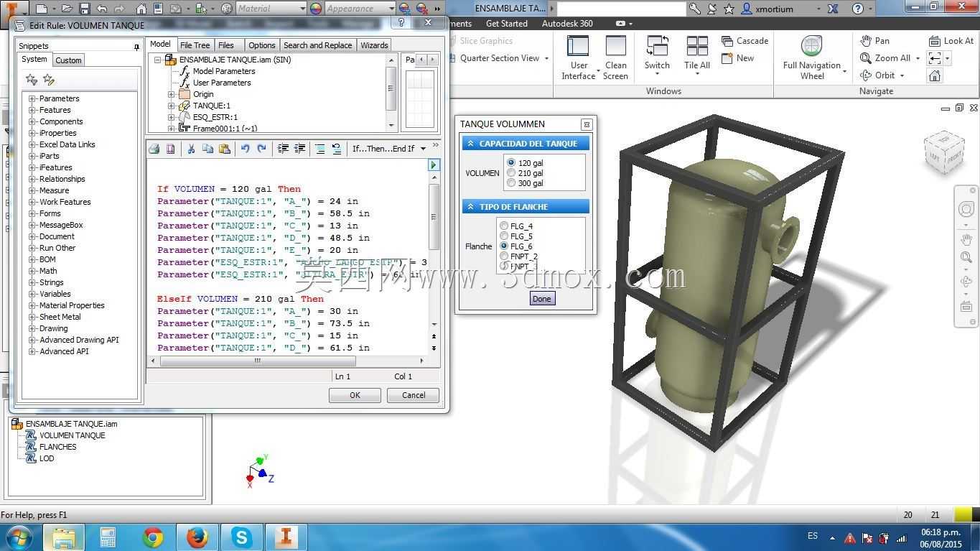
Task: Print the rule using the printer icon
Action: (x=154, y=149)
